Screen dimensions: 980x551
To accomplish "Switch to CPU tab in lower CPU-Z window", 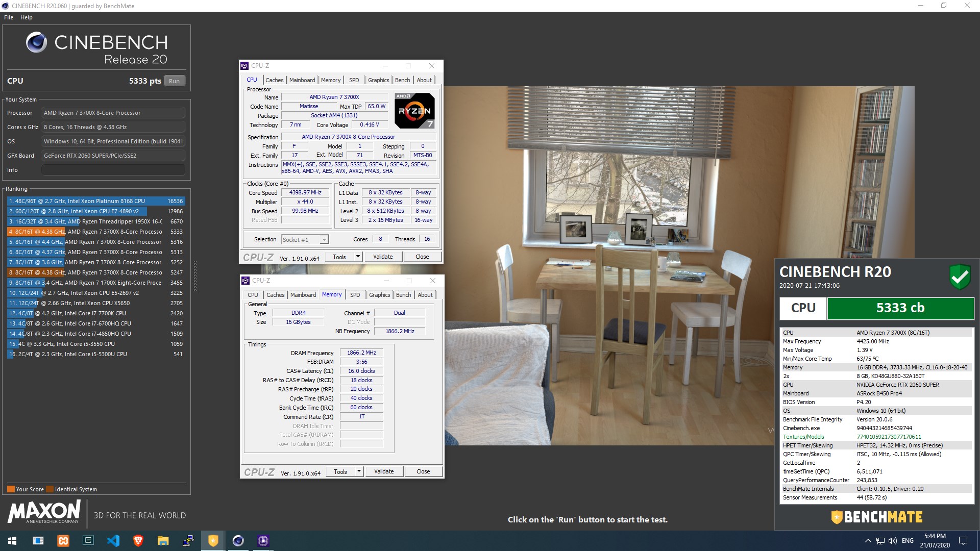I will point(253,295).
